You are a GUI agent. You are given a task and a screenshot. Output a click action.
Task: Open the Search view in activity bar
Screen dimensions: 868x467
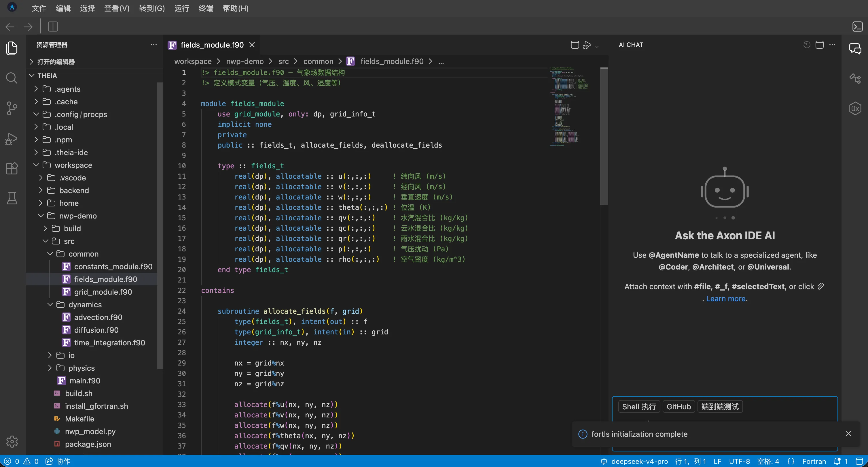click(x=12, y=78)
